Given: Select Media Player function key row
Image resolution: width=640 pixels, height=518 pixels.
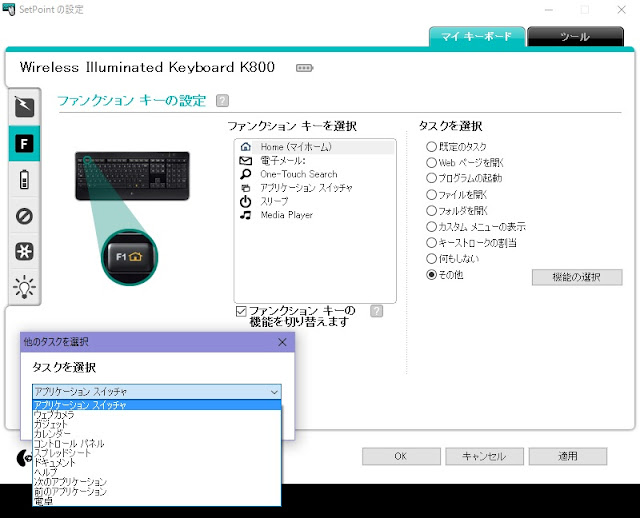Looking at the screenshot, I should point(315,215).
